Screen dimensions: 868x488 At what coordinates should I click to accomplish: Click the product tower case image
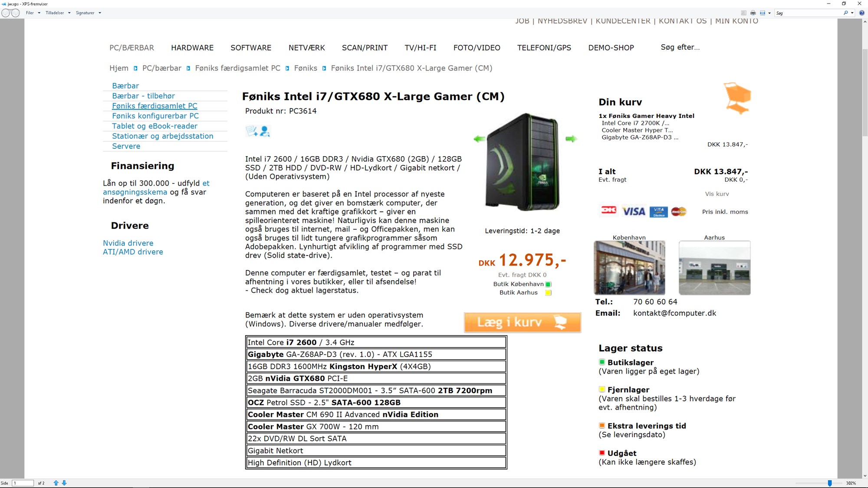[523, 162]
